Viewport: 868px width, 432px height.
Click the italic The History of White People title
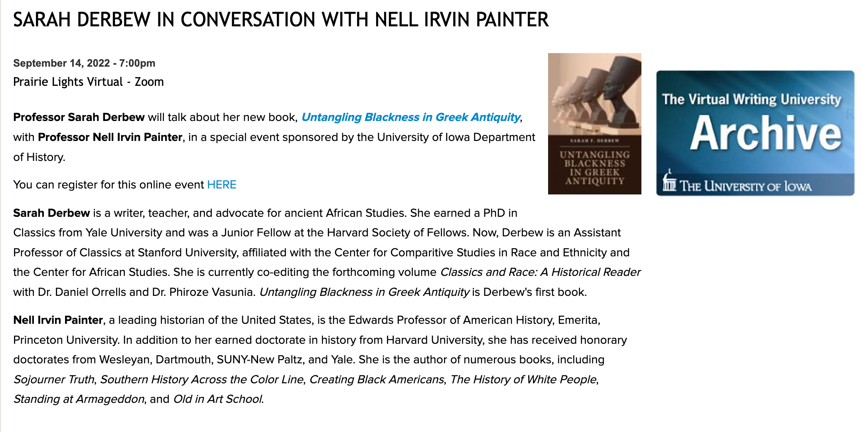click(x=523, y=379)
